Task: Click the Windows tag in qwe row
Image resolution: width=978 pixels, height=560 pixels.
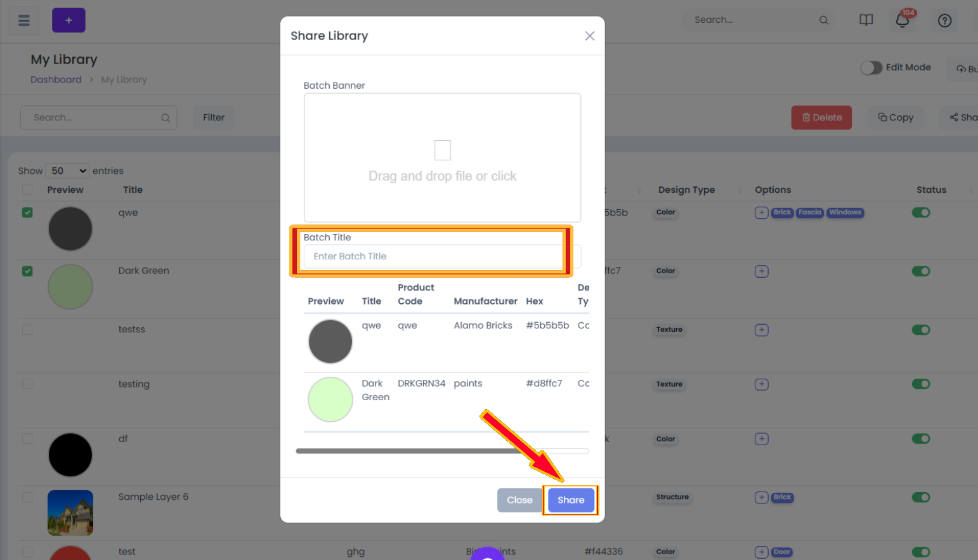Action: coord(845,212)
